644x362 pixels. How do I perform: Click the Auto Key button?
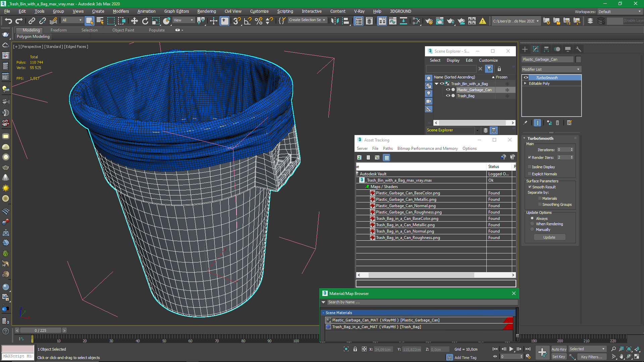click(559, 349)
